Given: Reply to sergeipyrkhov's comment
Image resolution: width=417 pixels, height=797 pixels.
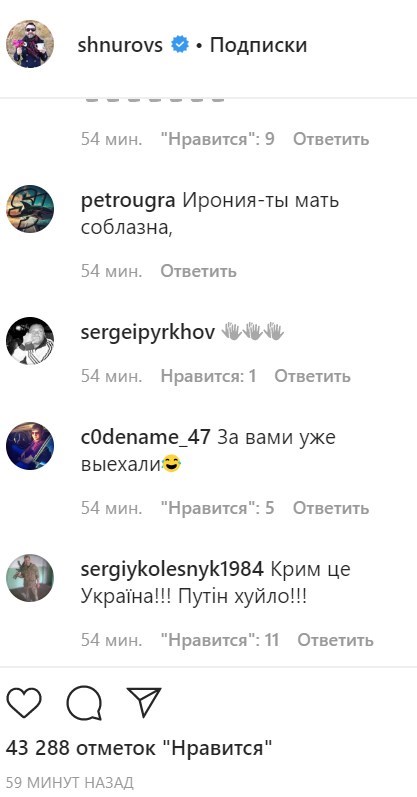Looking at the screenshot, I should pos(312,376).
